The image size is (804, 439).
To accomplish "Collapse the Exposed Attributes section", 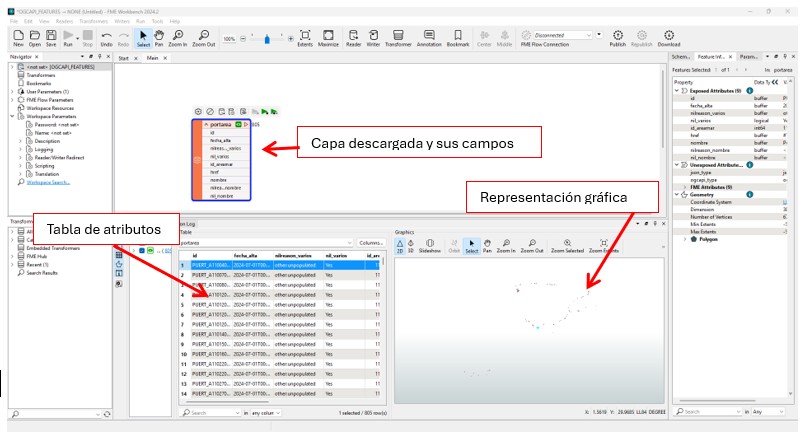I will tap(677, 90).
